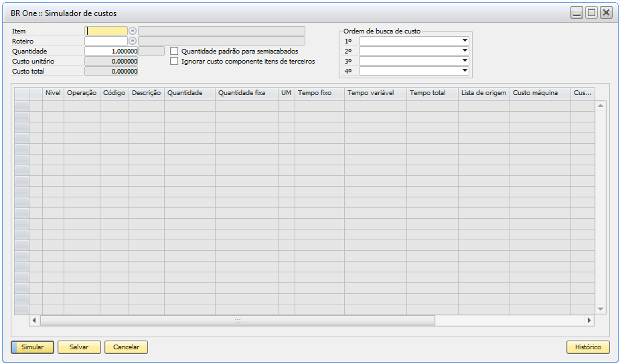The image size is (620, 364).
Task: Focus the Quantidade input field
Action: (111, 51)
